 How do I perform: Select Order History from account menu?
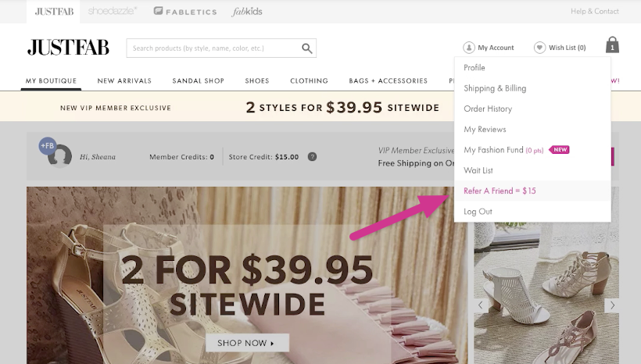[x=488, y=109]
